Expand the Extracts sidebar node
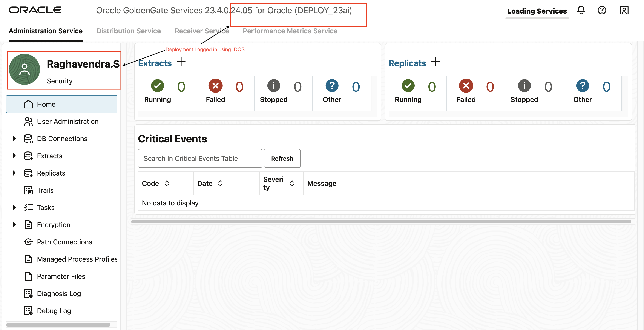644x330 pixels. [14, 156]
